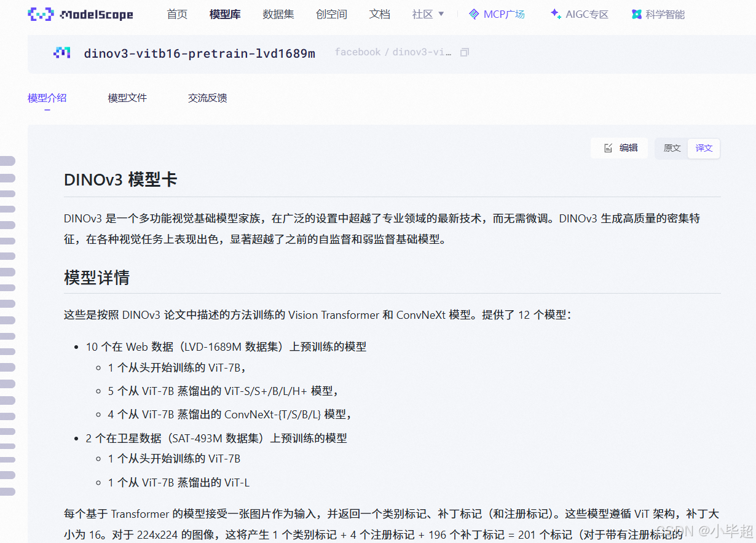The image size is (756, 543).
Task: Switch to 译文 view
Action: [704, 148]
